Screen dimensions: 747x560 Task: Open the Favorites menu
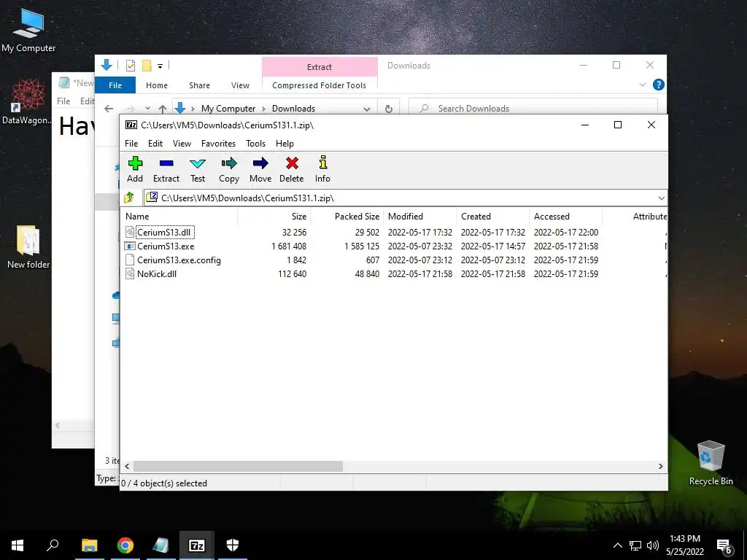pos(218,144)
